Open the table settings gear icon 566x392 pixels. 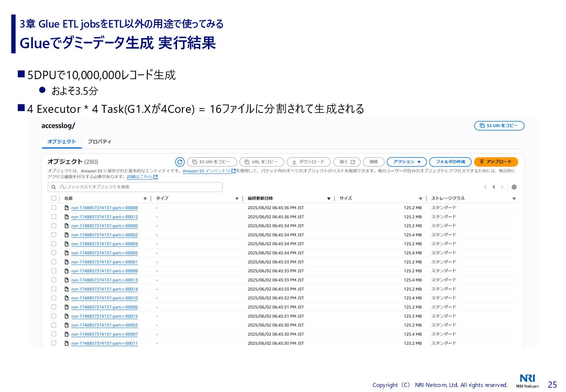[514, 187]
